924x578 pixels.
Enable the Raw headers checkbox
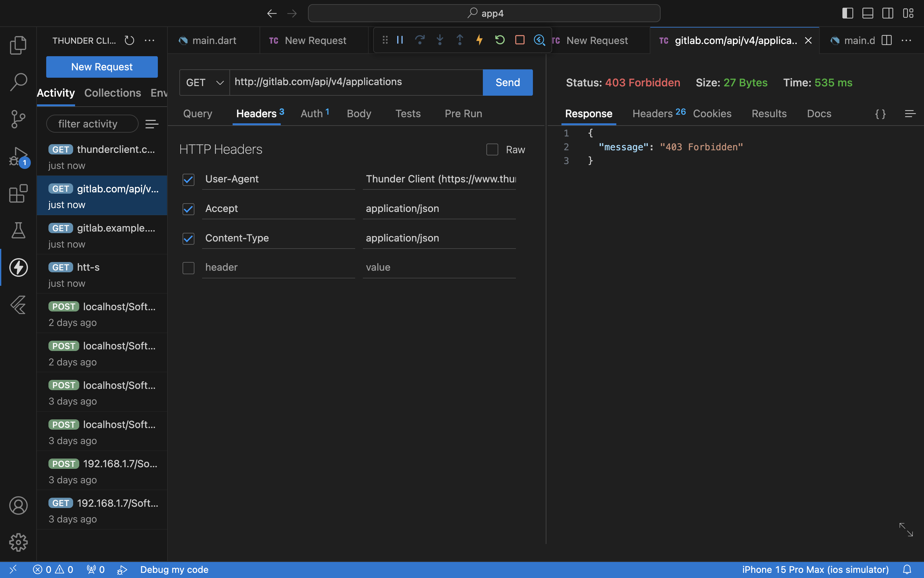492,149
